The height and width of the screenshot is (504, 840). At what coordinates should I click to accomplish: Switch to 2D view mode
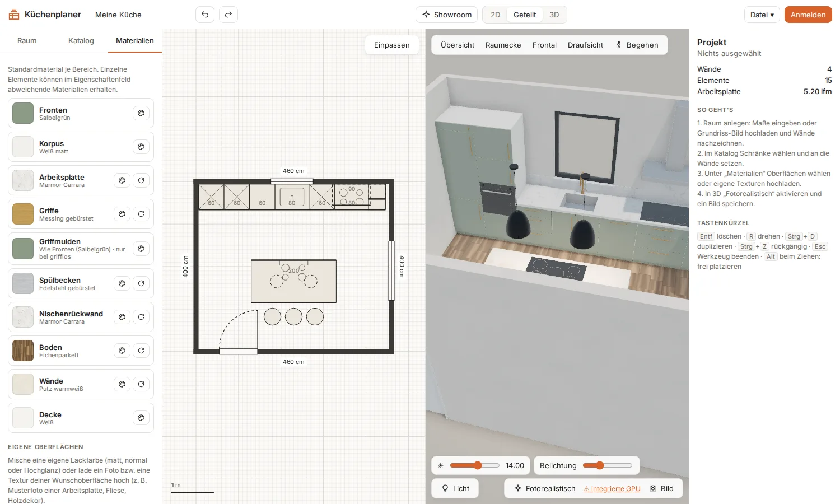495,15
